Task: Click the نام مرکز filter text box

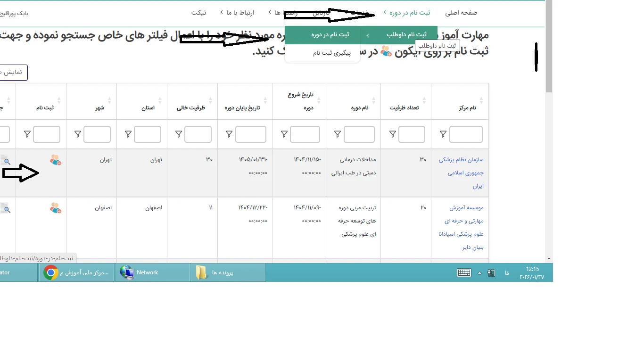Action: (465, 134)
